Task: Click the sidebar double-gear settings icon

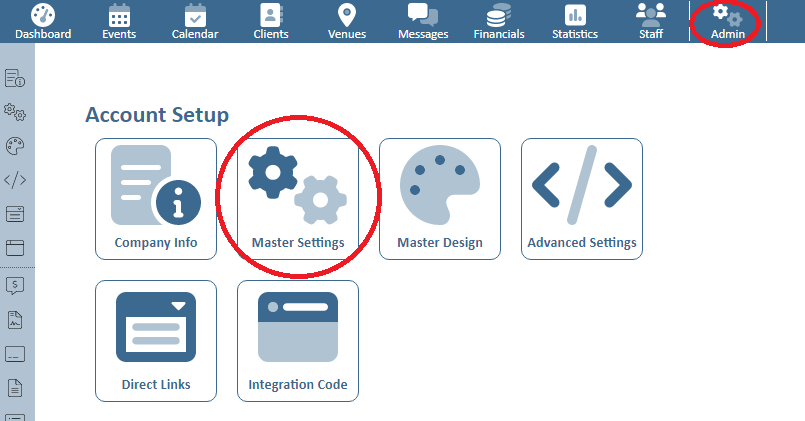Action: pos(15,112)
